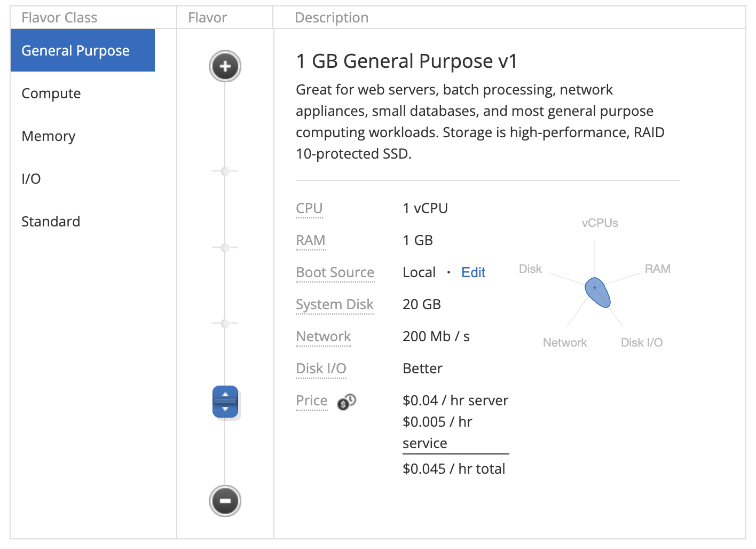This screenshot has height=549, width=756.
Task: Click the plus icon atop the flavor slider
Action: (225, 66)
